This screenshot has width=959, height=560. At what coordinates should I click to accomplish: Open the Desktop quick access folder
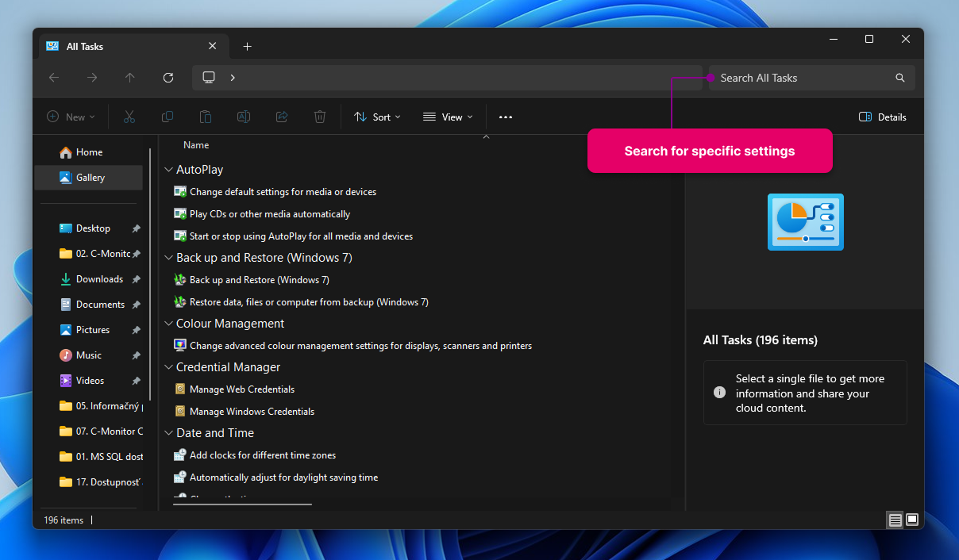92,228
